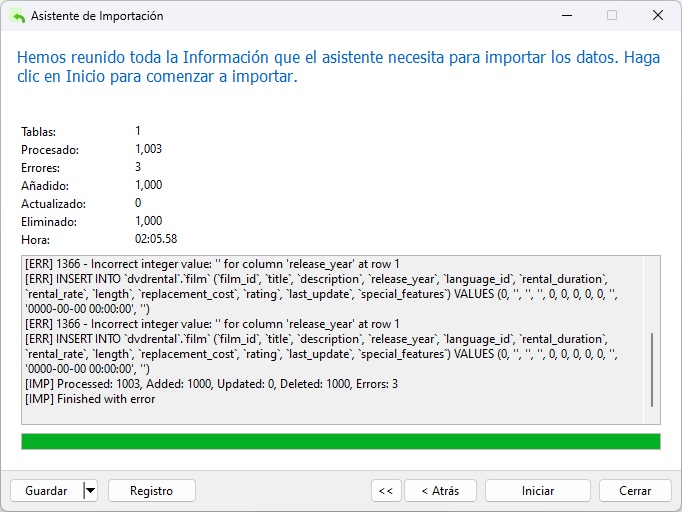Click the '[IMP] Finished with error' log line
Viewport: 682px width, 512px height.
pos(90,399)
